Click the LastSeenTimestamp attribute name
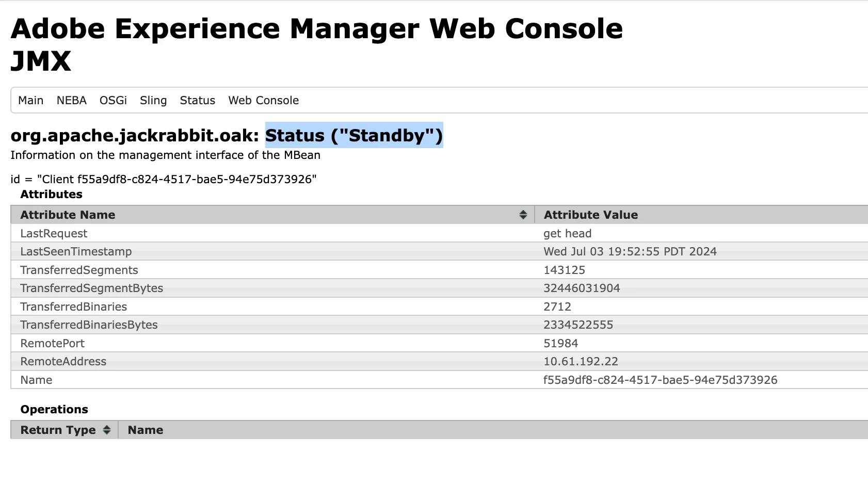The image size is (868, 485). pyautogui.click(x=76, y=251)
